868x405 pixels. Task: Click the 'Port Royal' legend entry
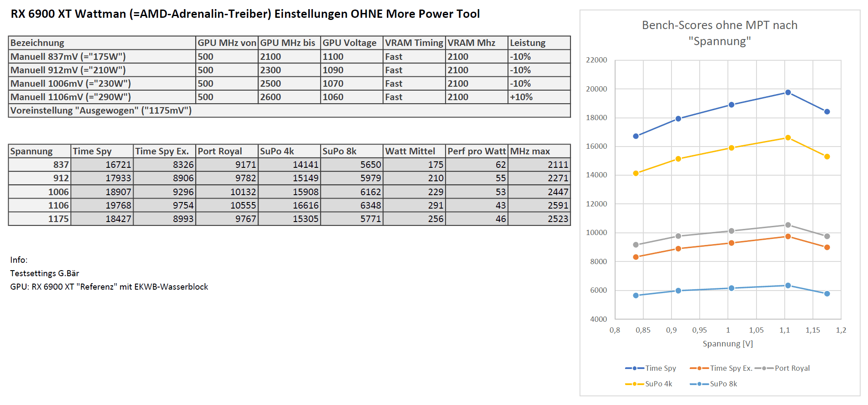[x=783, y=368]
